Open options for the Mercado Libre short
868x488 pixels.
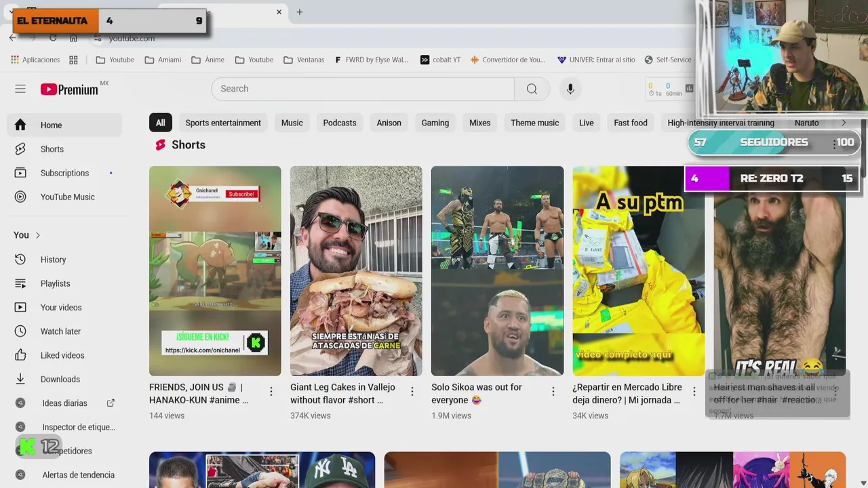[694, 392]
